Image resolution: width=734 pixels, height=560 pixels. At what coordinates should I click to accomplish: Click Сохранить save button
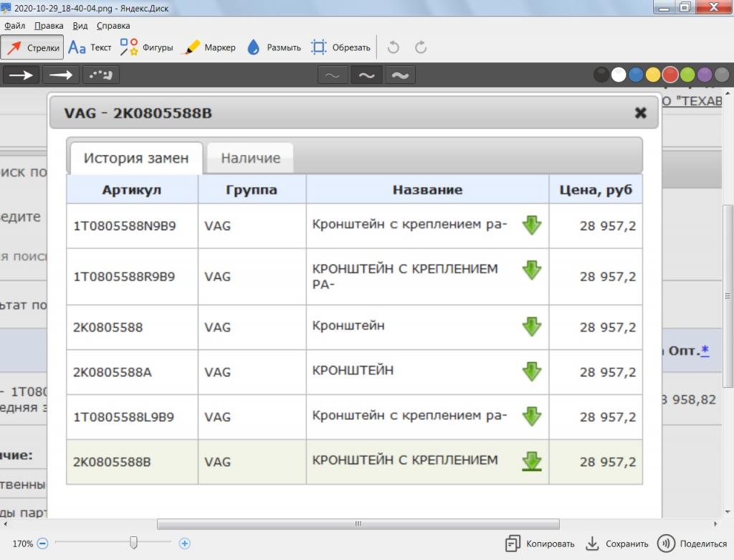click(617, 544)
